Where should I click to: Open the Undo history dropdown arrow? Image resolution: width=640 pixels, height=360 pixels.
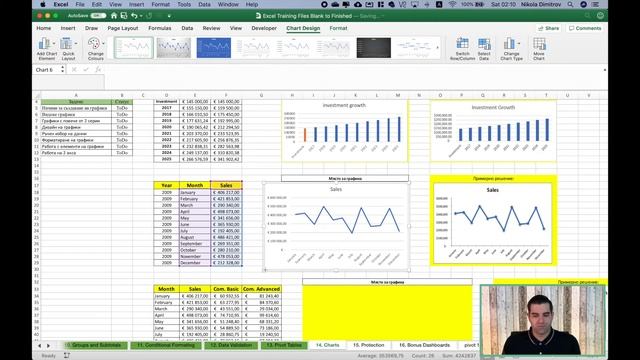tap(141, 16)
